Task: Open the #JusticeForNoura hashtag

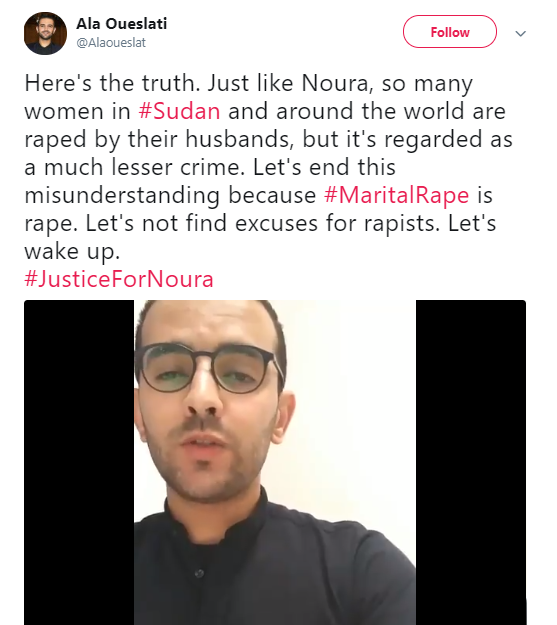Action: (119, 279)
